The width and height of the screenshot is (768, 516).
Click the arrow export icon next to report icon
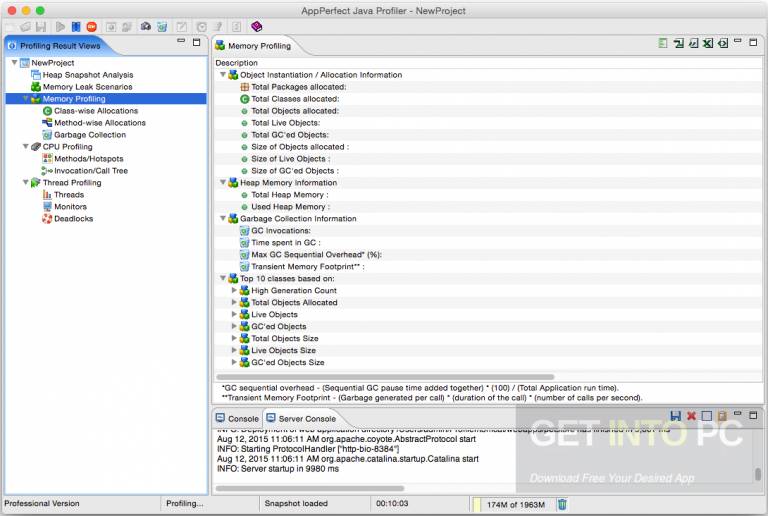point(678,43)
